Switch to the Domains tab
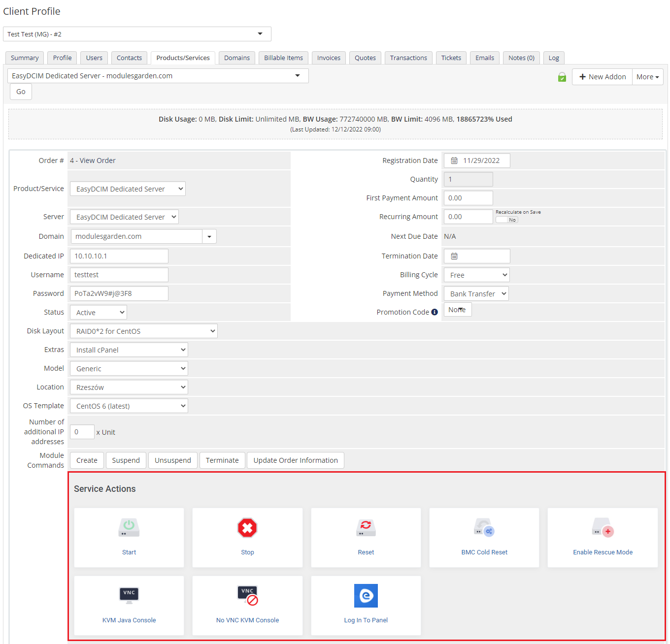670x644 pixels. coord(237,58)
